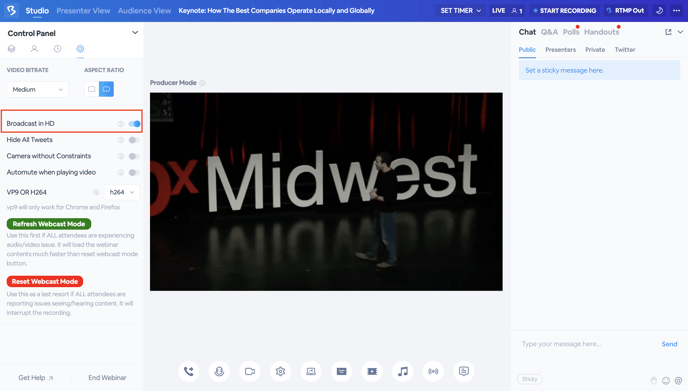Viewport: 688px width, 391px height.
Task: Open the Polls tab
Action: point(571,32)
